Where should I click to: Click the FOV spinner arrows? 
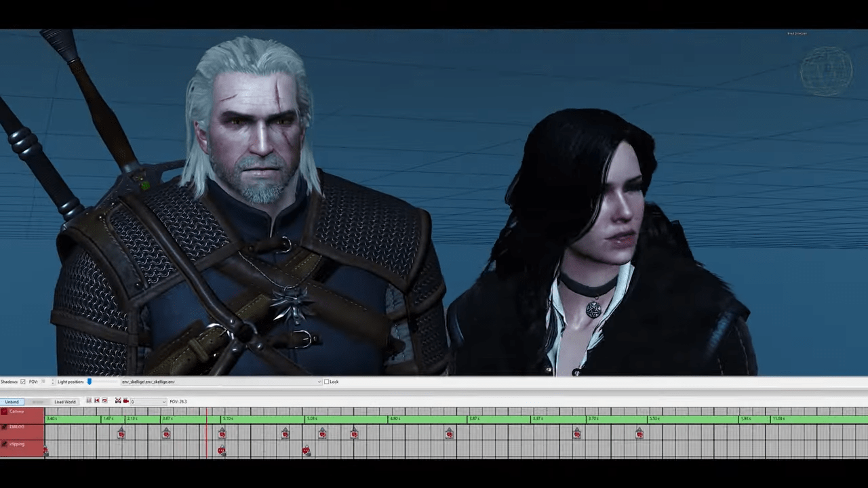(x=52, y=382)
